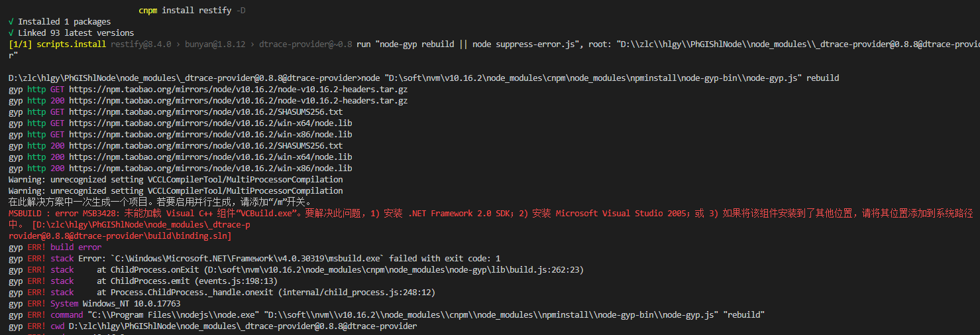Click the events.js:198:13 stack reference
Screen dimensions: 980x335
coord(227,281)
